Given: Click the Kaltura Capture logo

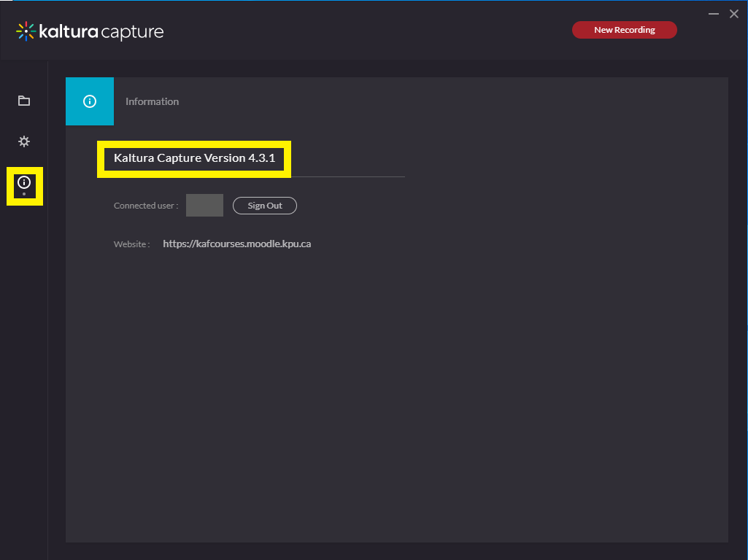Looking at the screenshot, I should tap(90, 31).
